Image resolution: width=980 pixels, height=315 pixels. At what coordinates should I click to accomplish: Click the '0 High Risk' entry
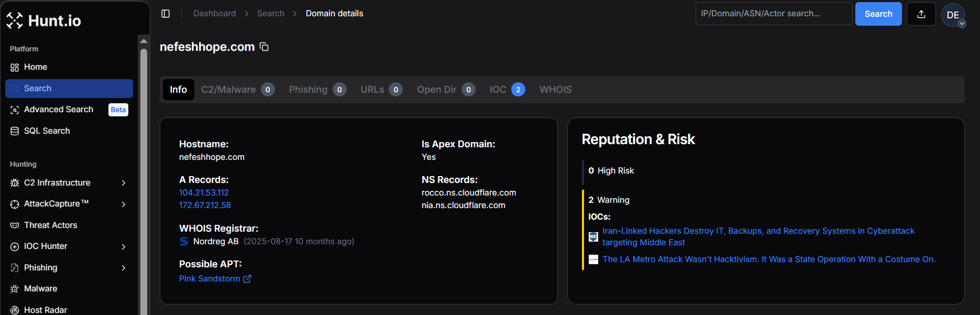[x=611, y=171]
